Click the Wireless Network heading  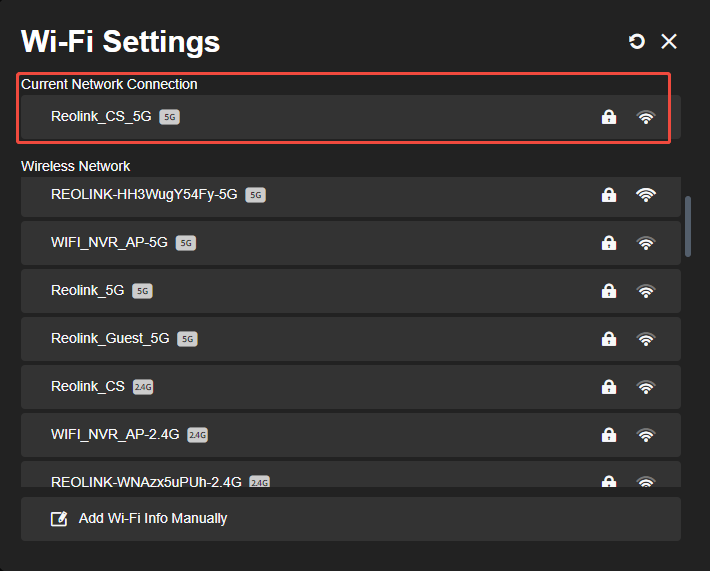[76, 166]
